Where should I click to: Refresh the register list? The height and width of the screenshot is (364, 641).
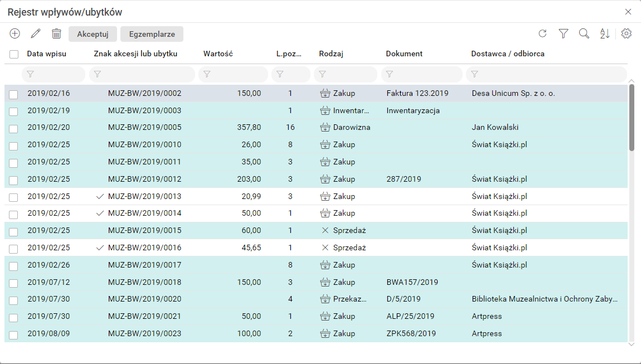(x=542, y=33)
